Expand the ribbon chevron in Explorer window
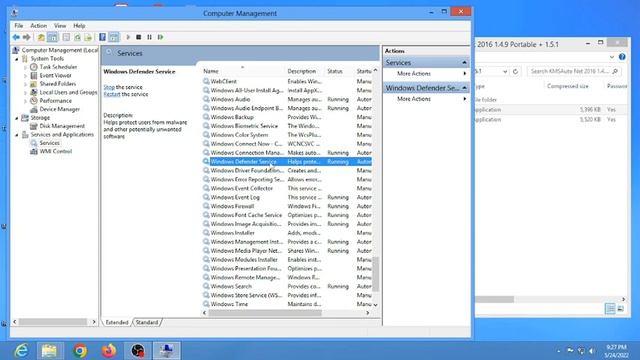The height and width of the screenshot is (360, 640). click(611, 57)
